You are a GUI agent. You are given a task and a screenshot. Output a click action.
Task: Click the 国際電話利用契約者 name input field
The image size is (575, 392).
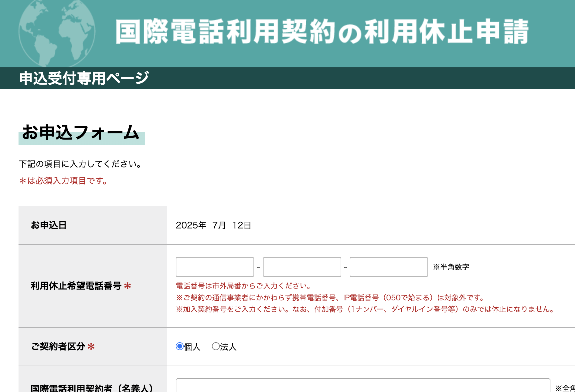pos(363,385)
